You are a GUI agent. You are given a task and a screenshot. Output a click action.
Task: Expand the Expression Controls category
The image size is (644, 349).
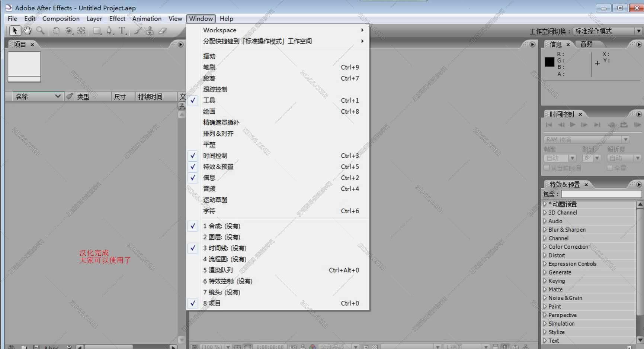545,264
